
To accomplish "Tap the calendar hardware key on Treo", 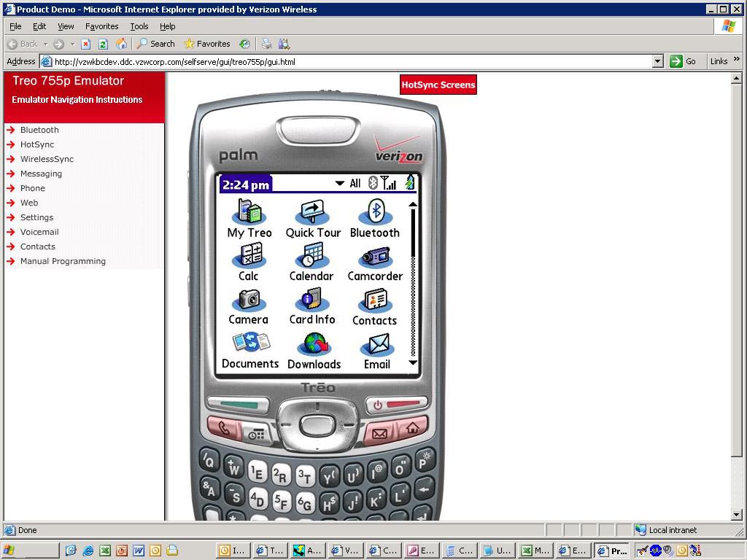I will click(x=258, y=435).
